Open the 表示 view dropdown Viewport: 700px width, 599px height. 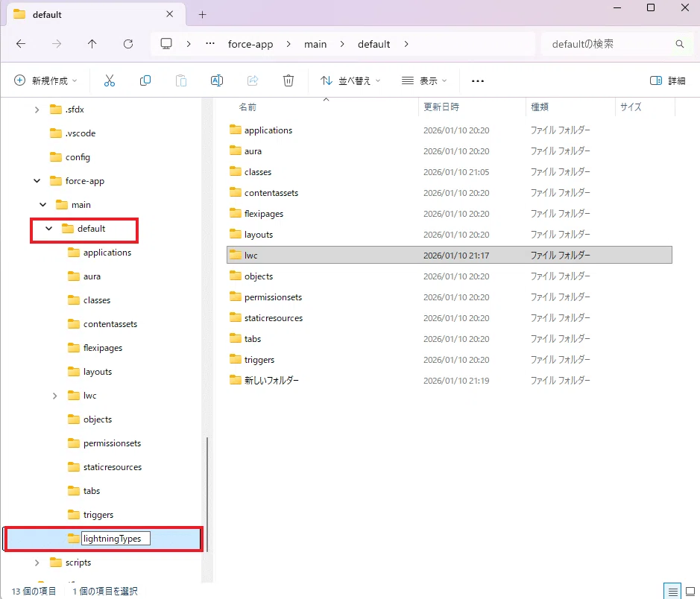click(424, 80)
